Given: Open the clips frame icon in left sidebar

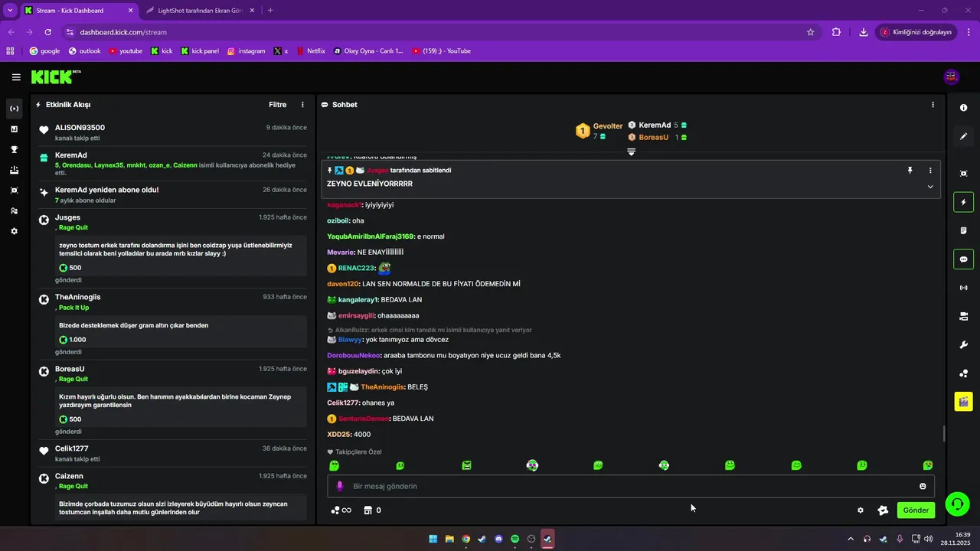Looking at the screenshot, I should coord(14,191).
